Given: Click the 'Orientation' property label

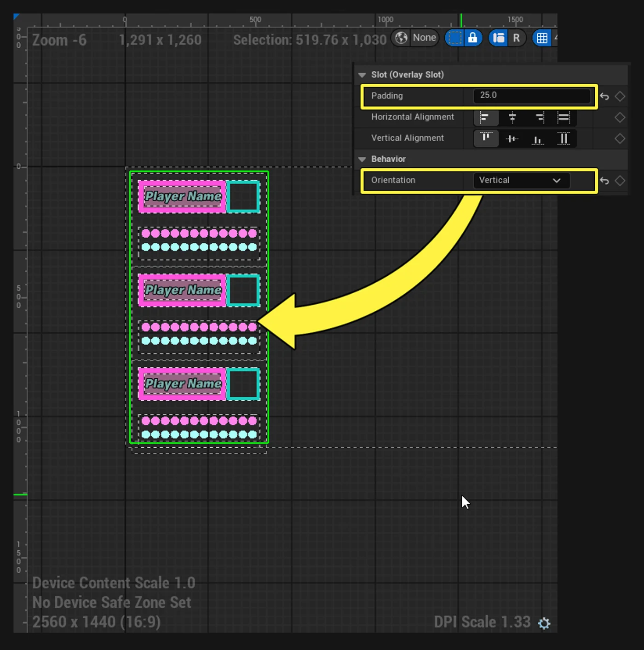Looking at the screenshot, I should (393, 180).
